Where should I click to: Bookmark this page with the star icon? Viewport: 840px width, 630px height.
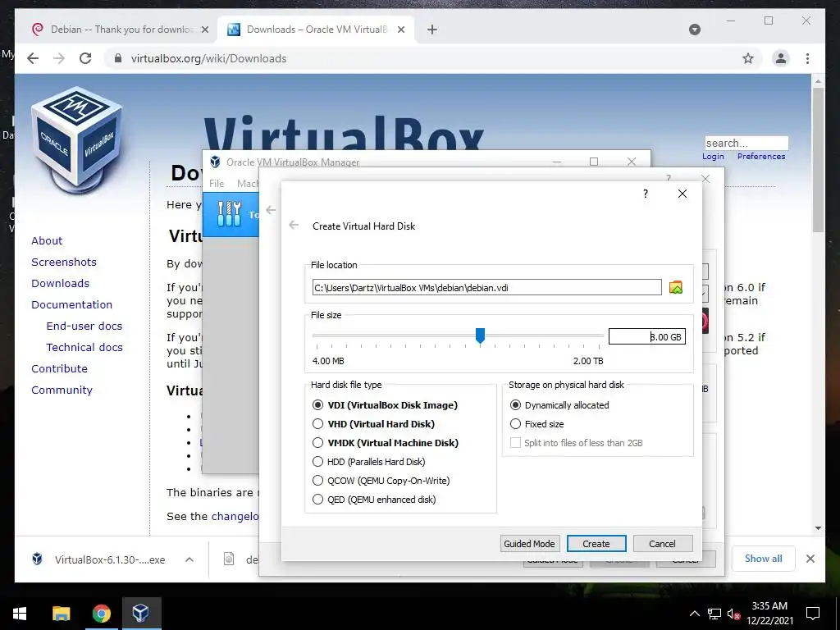pyautogui.click(x=748, y=58)
